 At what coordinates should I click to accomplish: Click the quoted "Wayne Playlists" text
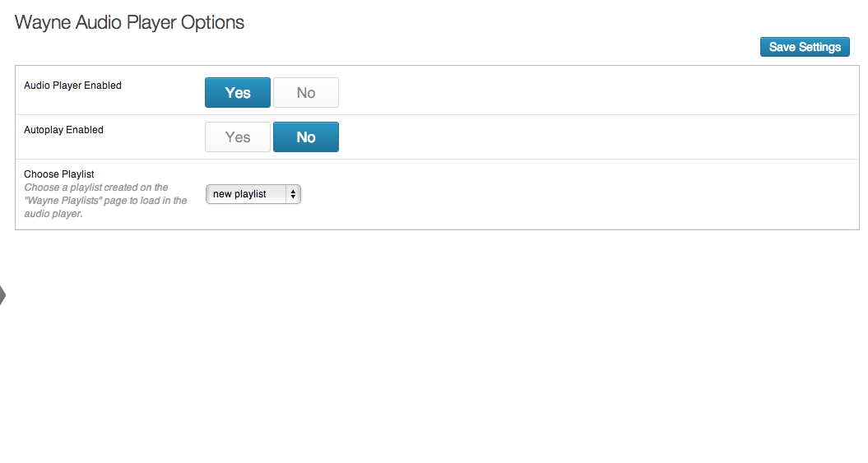point(63,200)
